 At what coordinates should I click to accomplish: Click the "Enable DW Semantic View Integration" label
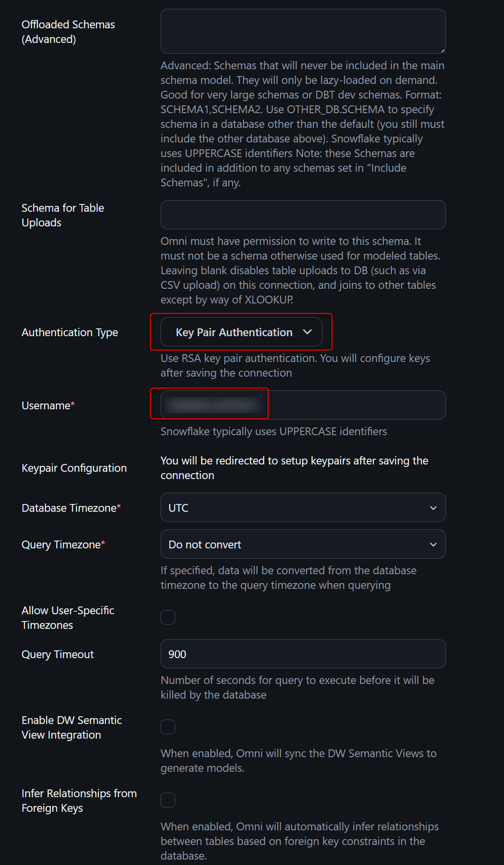(x=72, y=727)
